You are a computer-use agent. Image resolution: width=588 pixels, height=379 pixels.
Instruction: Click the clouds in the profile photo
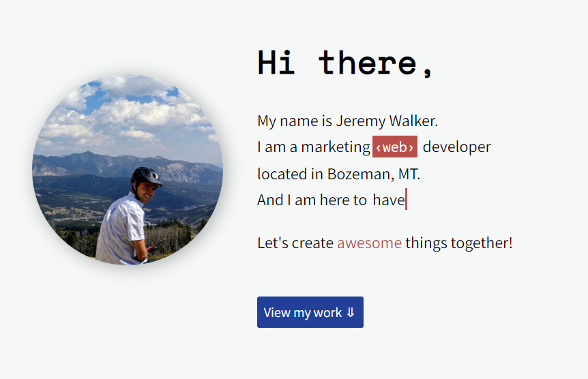coord(128,112)
